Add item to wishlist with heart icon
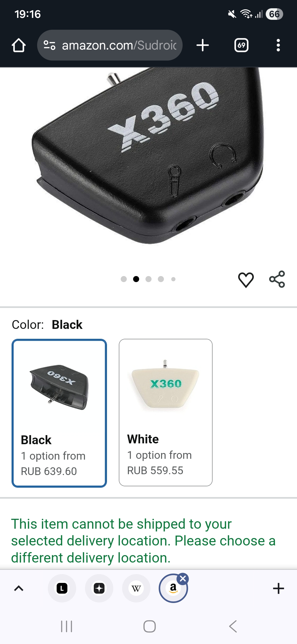This screenshot has height=644, width=297. click(246, 280)
